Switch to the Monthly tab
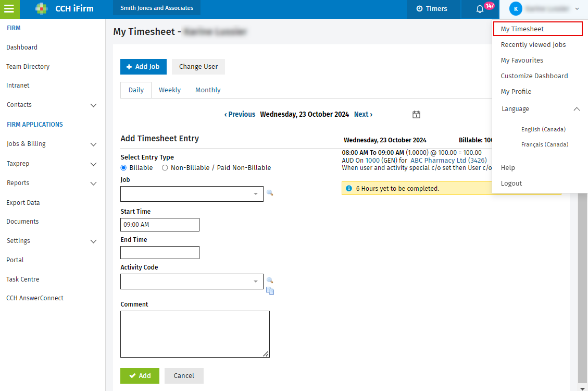Screen dimensions: 588x391 208,90
